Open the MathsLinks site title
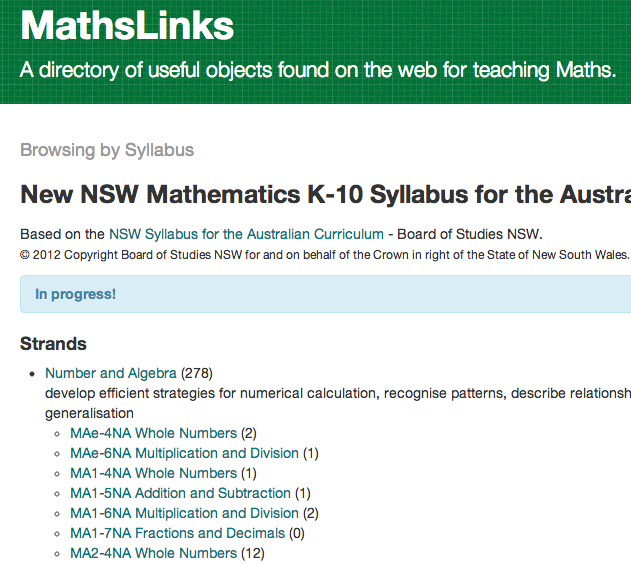 click(127, 26)
